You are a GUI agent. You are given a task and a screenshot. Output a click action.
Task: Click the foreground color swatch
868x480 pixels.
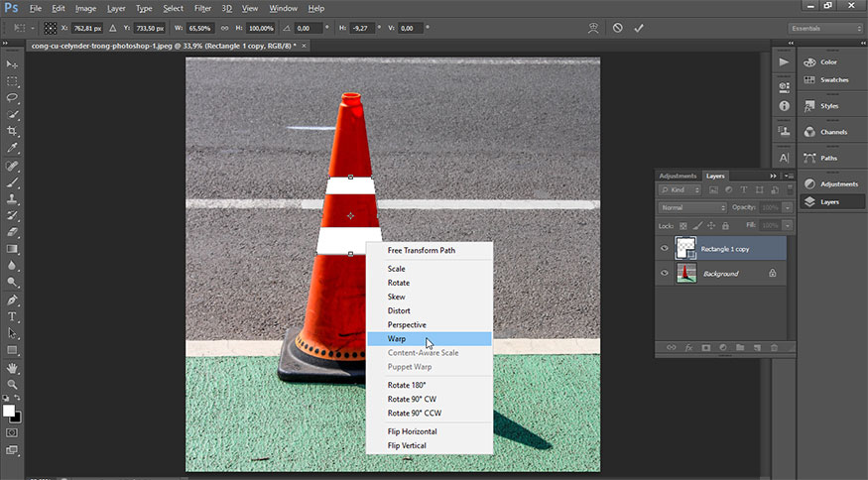9,410
